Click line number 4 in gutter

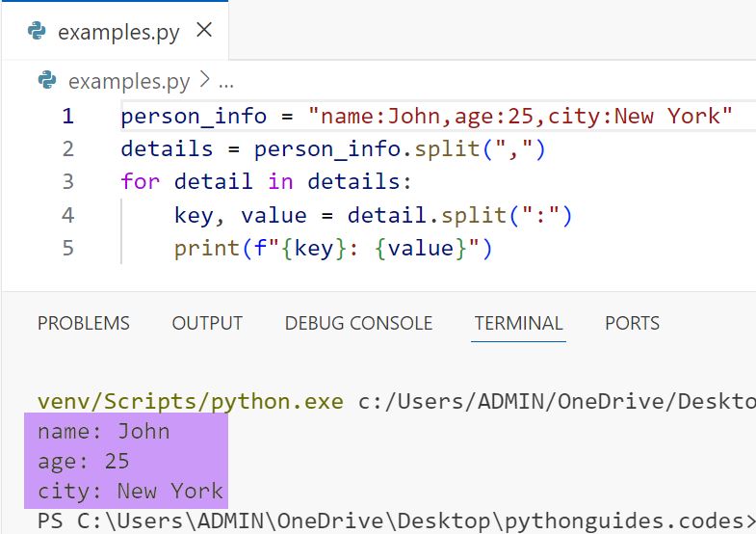(x=68, y=215)
